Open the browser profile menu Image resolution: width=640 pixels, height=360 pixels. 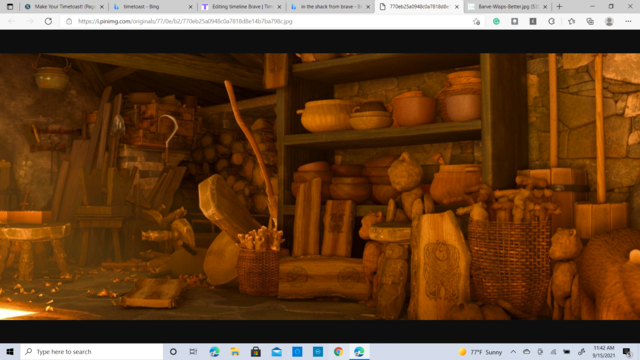click(x=609, y=21)
